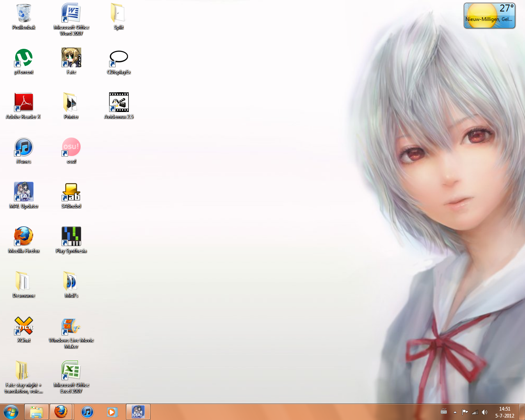This screenshot has height=420, width=525.
Task: Open the Adobe Reader X shortcut
Action: pyautogui.click(x=23, y=106)
